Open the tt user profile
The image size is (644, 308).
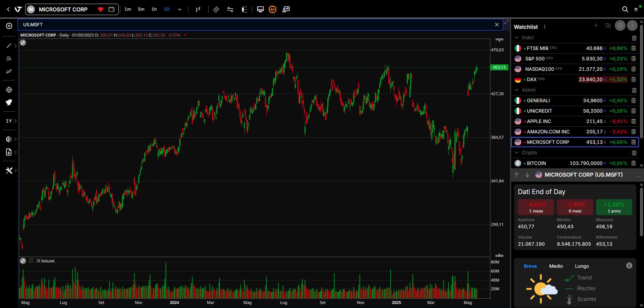point(636,9)
